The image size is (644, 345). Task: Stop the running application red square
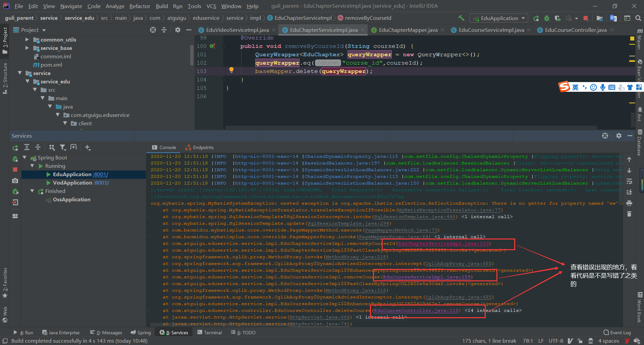[586, 18]
